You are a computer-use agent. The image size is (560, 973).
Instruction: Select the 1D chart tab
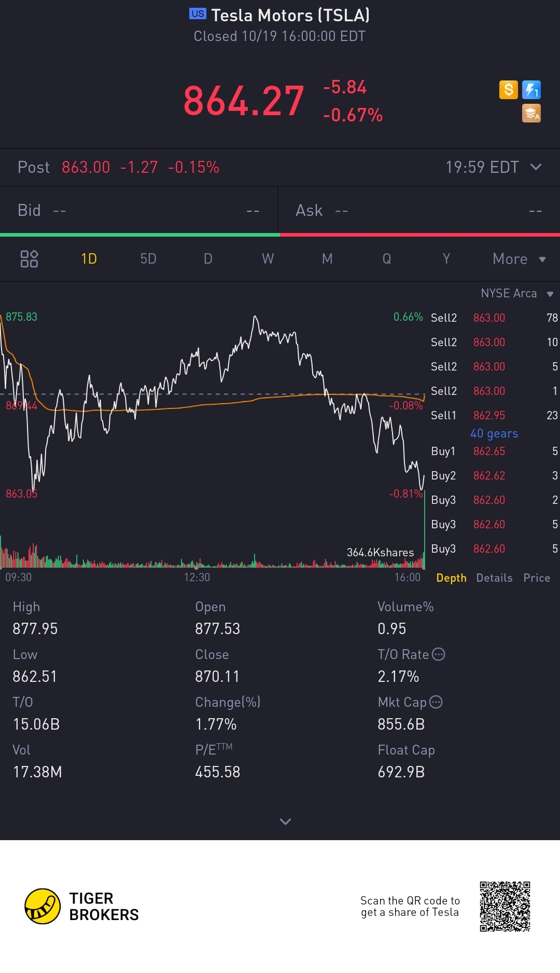pos(89,258)
